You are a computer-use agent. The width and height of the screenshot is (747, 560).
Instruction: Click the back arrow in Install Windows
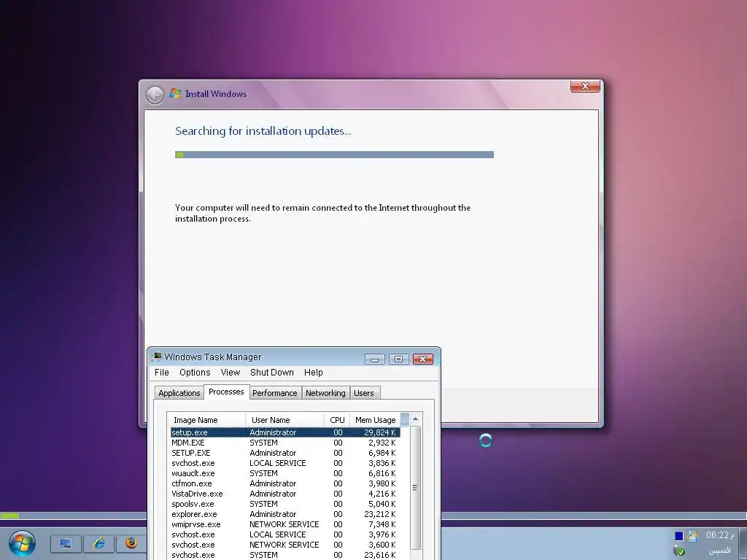point(155,95)
